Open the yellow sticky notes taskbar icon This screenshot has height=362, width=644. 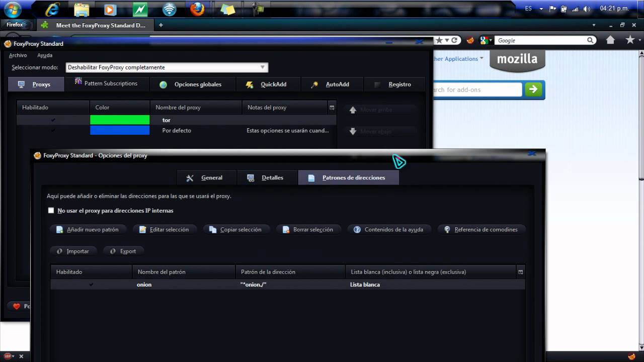click(227, 9)
